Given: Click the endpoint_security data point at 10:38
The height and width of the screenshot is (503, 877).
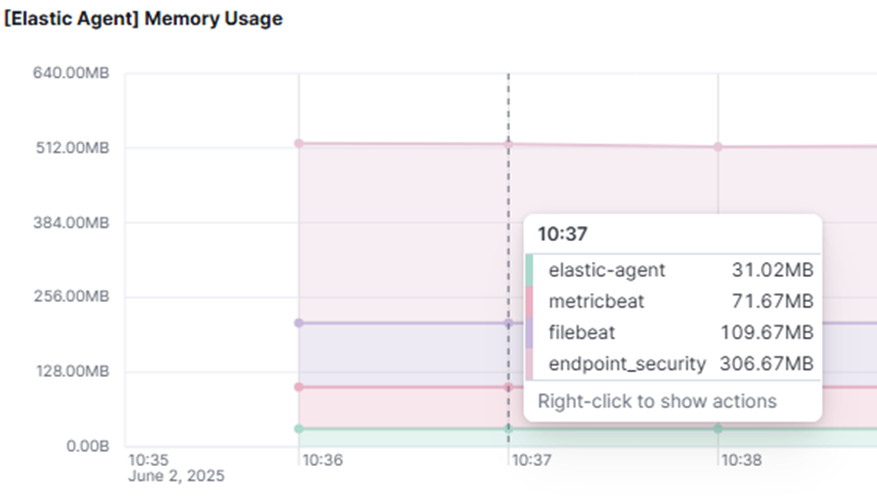Looking at the screenshot, I should (717, 147).
